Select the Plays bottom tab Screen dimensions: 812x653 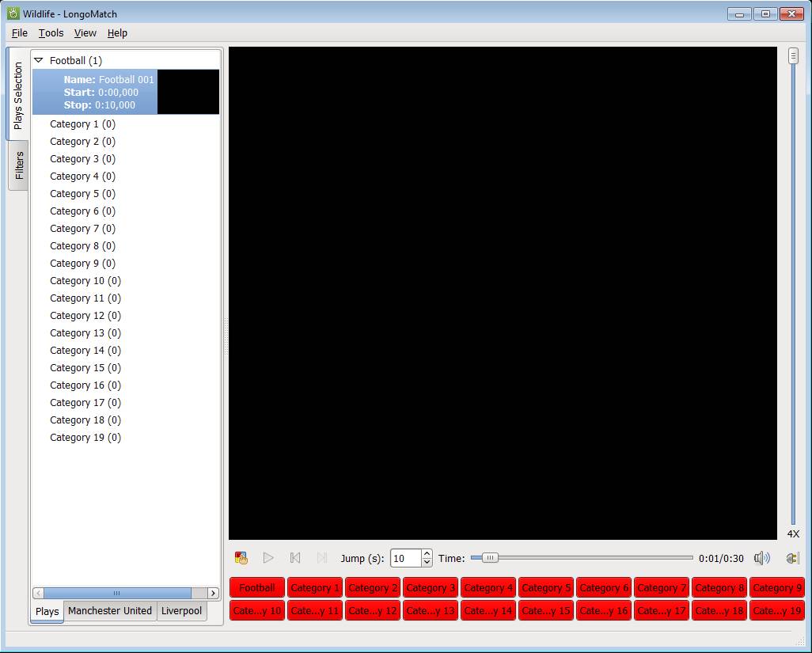click(47, 611)
